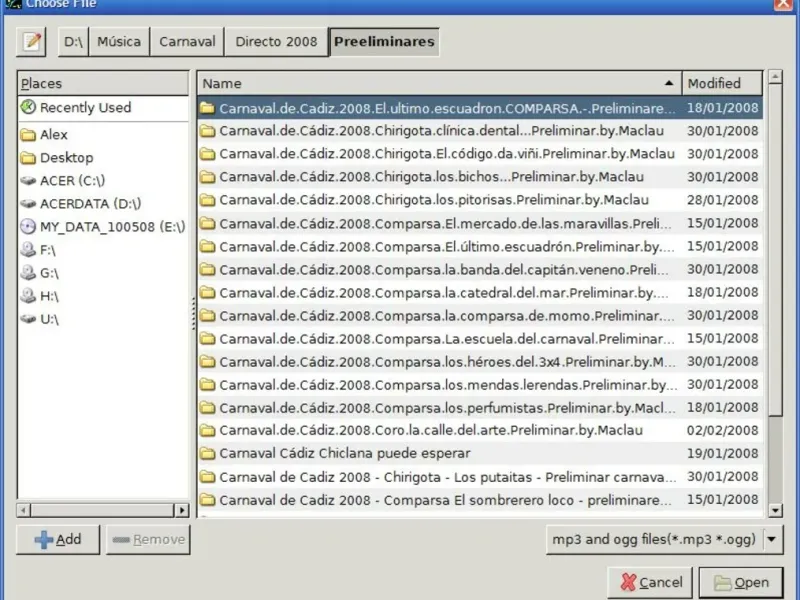Click folder icon of los.perfumistas row
This screenshot has width=800, height=600.
(207, 408)
